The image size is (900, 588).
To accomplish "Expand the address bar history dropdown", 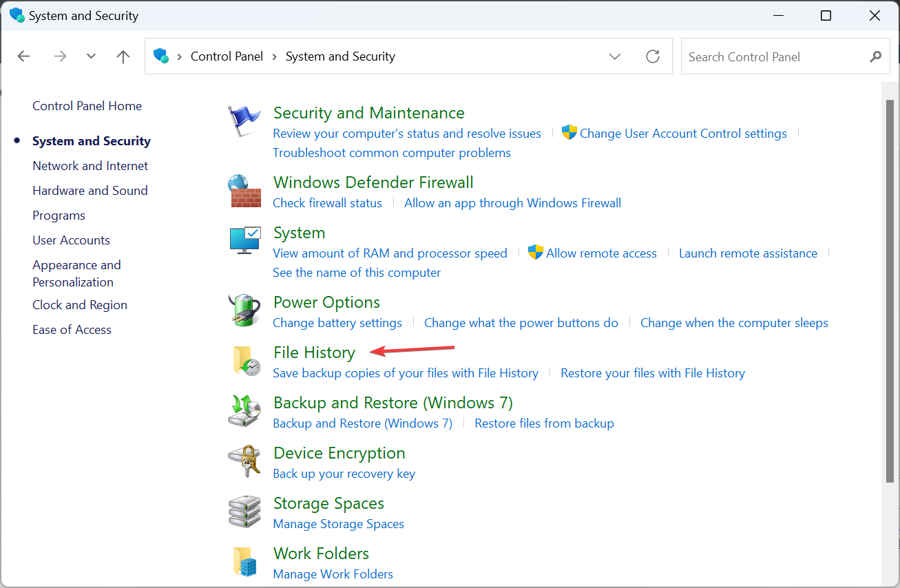I will tap(615, 56).
